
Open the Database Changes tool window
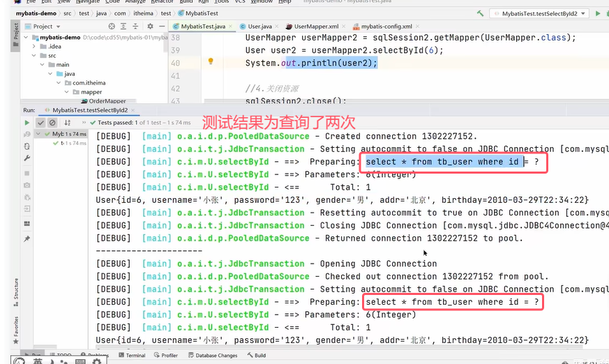point(213,355)
